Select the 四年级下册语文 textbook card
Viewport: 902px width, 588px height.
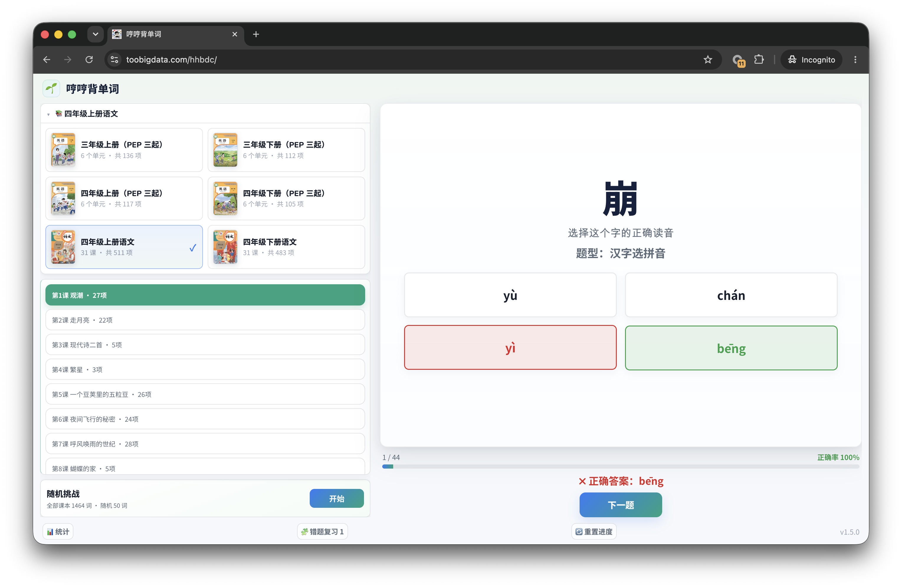tap(286, 247)
